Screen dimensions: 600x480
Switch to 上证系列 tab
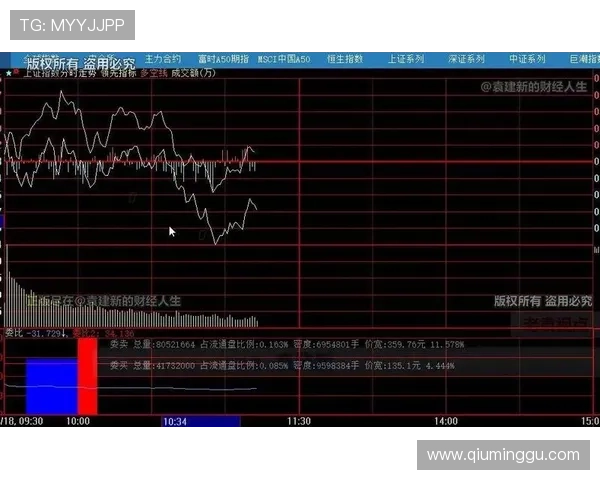[x=406, y=59]
